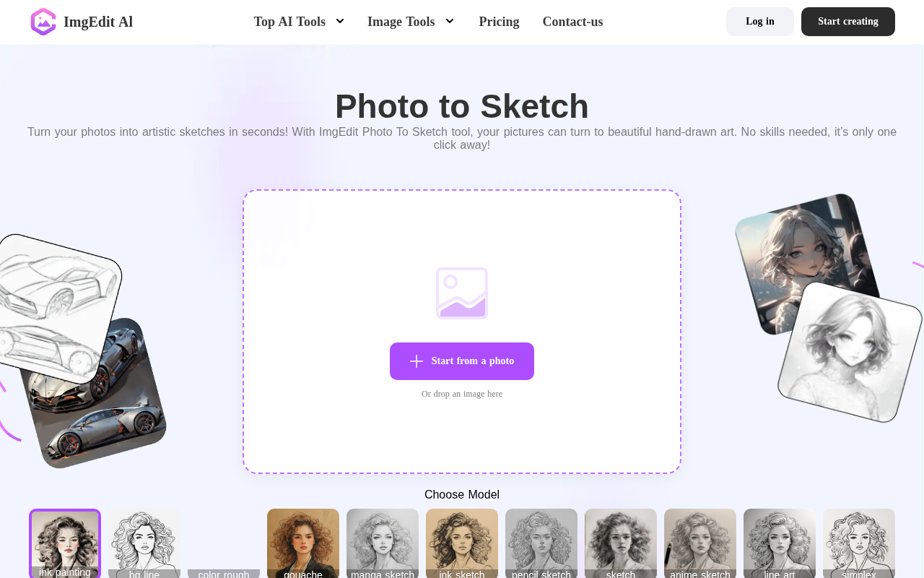Select the ink painting model
Image resolution: width=924 pixels, height=578 pixels.
(65, 544)
